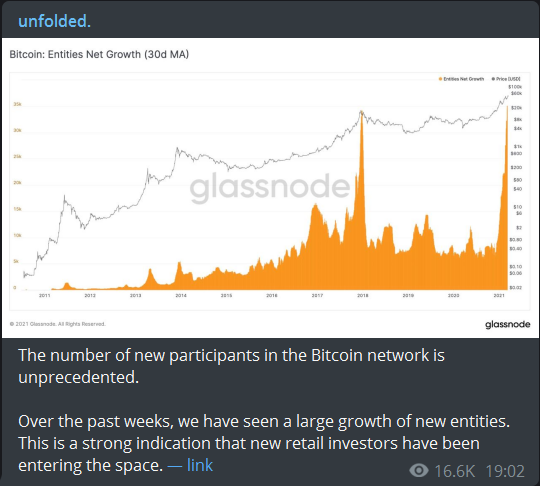Click the chart title Bitcoin: Entities Net Growth
This screenshot has width=540, height=486.
click(x=99, y=54)
